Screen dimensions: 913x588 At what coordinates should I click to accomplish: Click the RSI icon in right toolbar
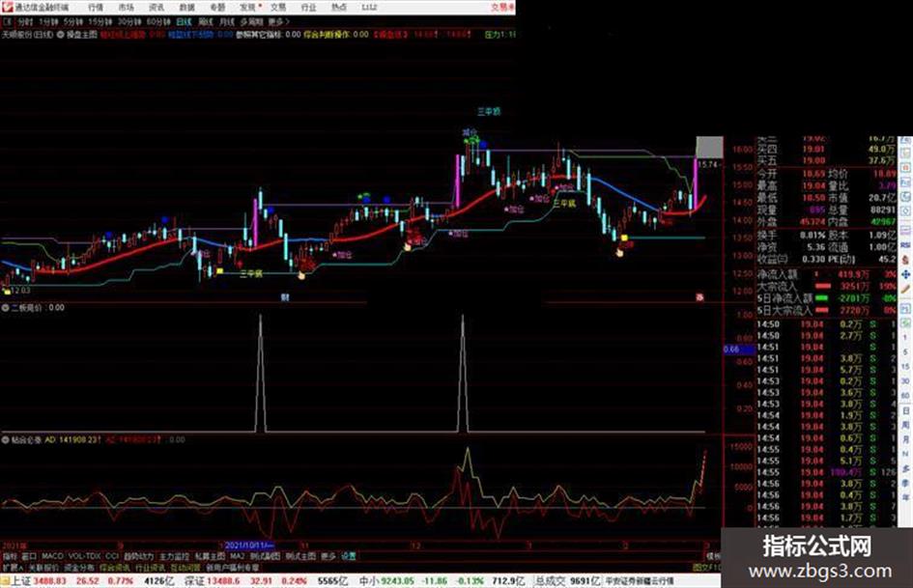pyautogui.click(x=905, y=245)
